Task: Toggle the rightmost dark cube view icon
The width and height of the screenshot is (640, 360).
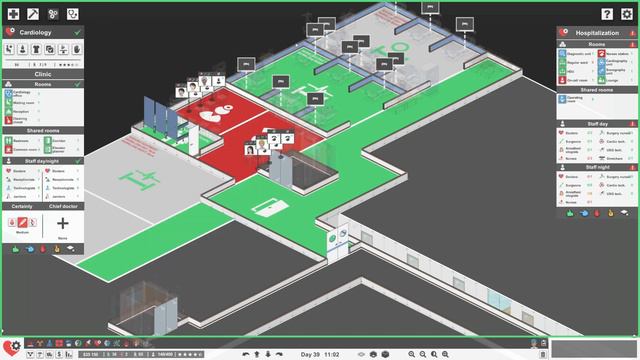Action: coord(385,354)
